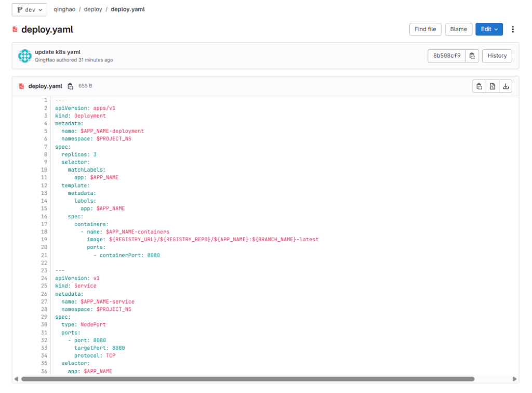The image size is (532, 393).
Task: Click the left arrow of horizontal scrollbar
Action: [x=16, y=379]
